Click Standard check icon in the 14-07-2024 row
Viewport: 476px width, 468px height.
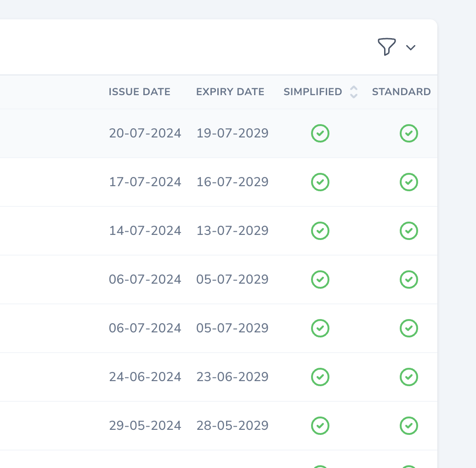point(408,231)
